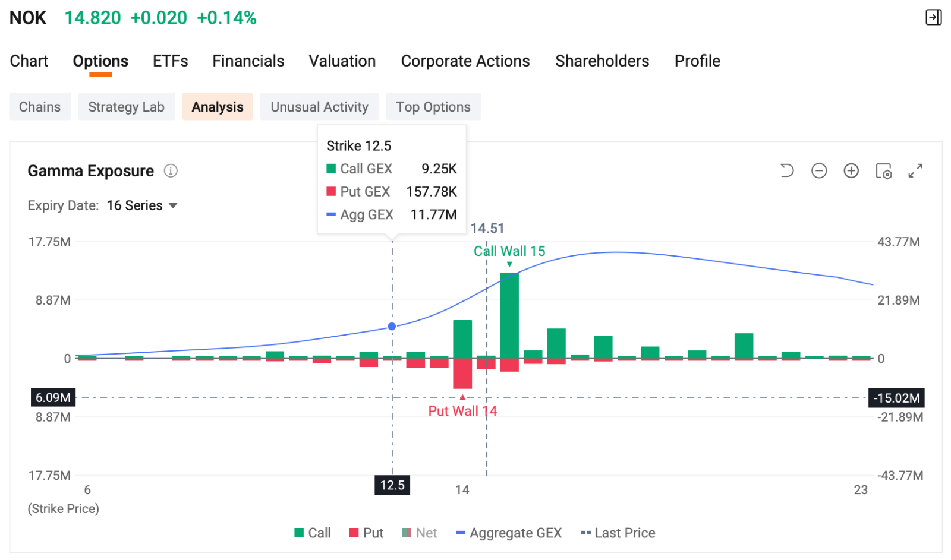This screenshot has width=951, height=560.
Task: Click the -15.02M right axis crosshair label
Action: point(897,398)
